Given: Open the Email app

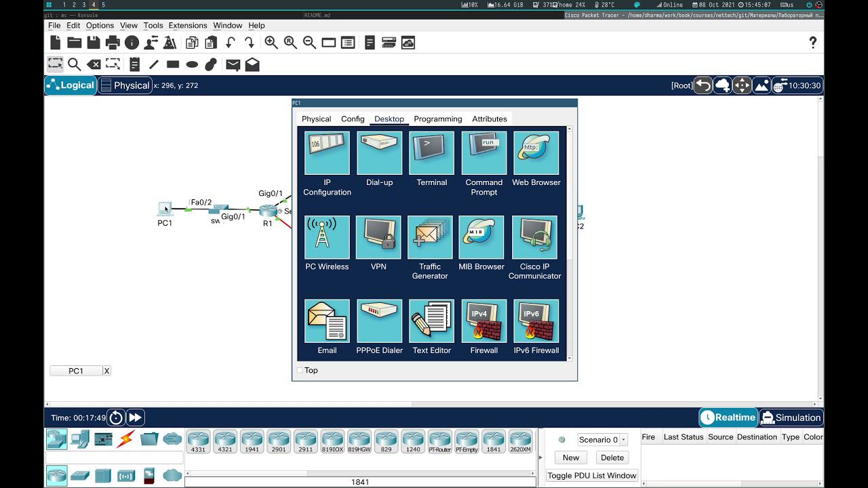Looking at the screenshot, I should tap(327, 321).
